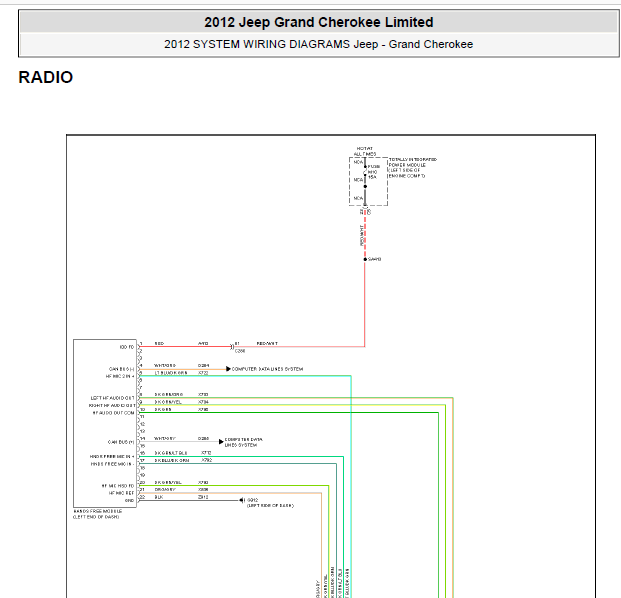Click the 'DK GRN/YEL' wire label on pin 9

[168, 402]
